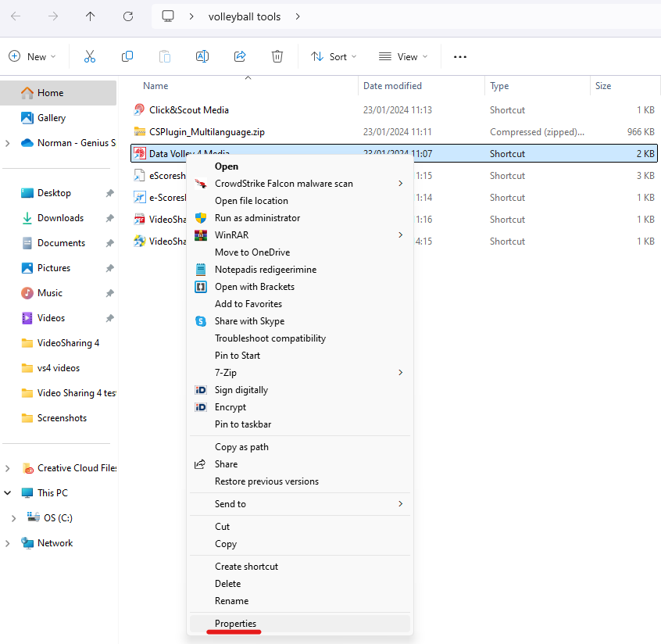Select Copy as path

pos(300,447)
